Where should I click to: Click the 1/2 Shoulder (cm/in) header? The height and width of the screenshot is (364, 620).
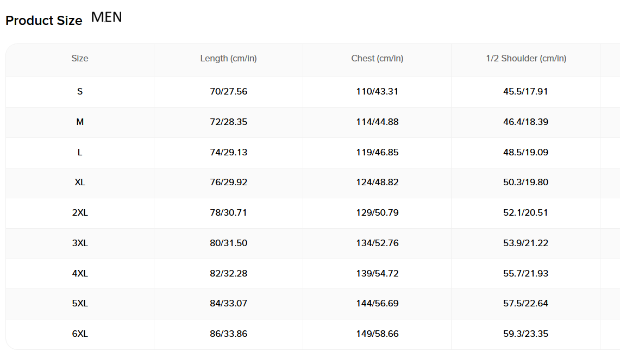coord(526,59)
